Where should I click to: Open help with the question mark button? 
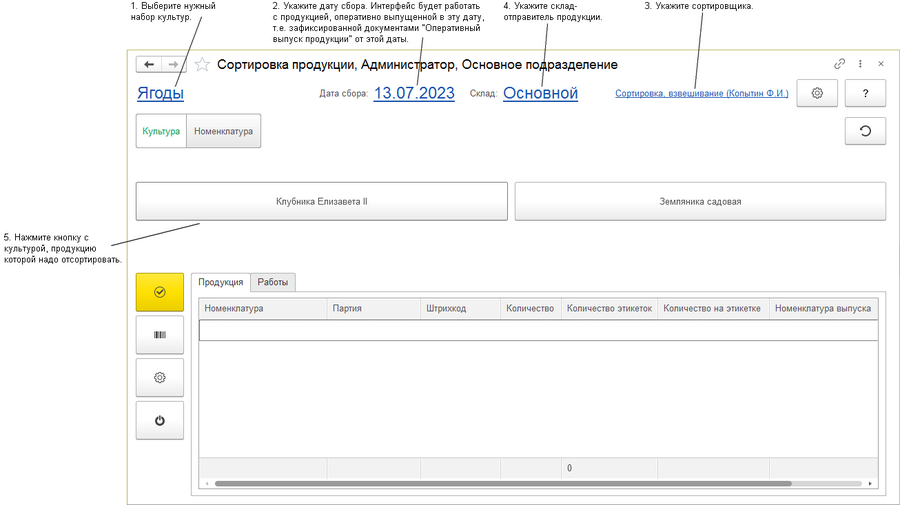tap(865, 93)
